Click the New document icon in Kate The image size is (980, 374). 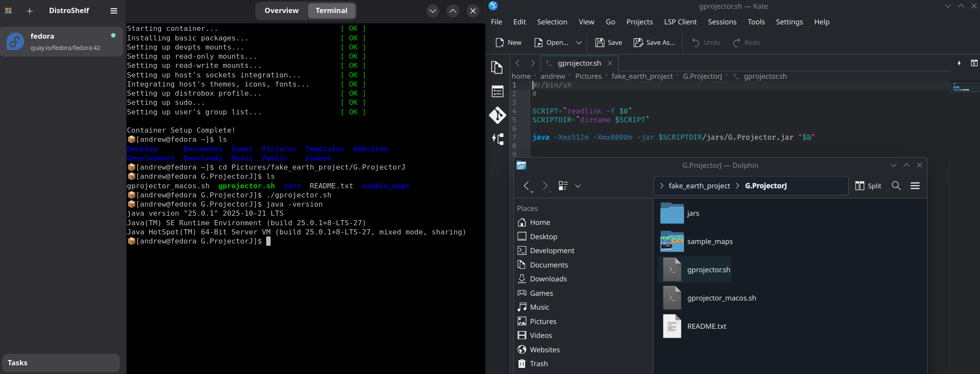coord(500,43)
